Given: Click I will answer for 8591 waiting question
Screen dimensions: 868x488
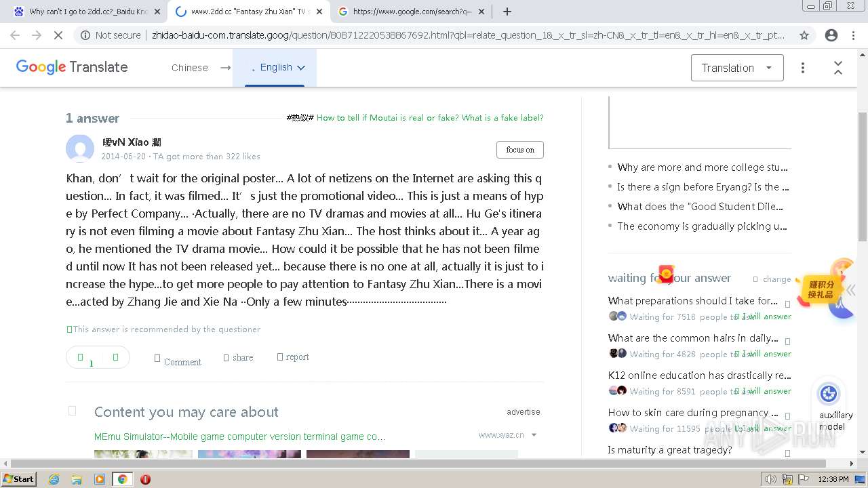Looking at the screenshot, I should pyautogui.click(x=764, y=391).
